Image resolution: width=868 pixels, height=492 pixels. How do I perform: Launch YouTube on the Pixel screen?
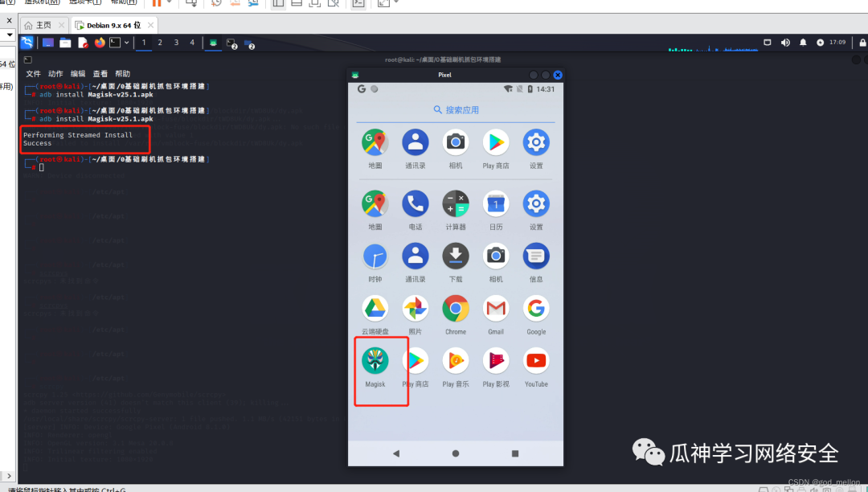point(536,361)
